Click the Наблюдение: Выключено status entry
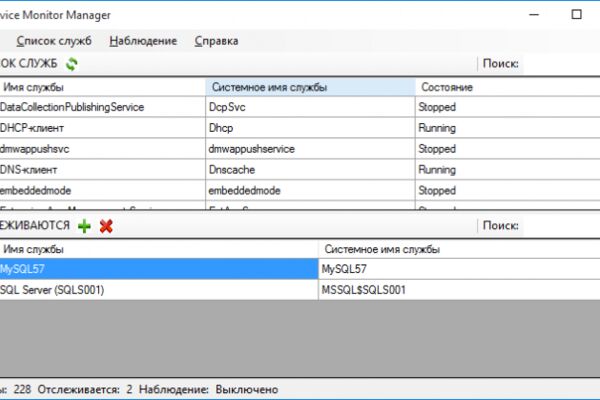The width and height of the screenshot is (600, 400). pos(209,389)
